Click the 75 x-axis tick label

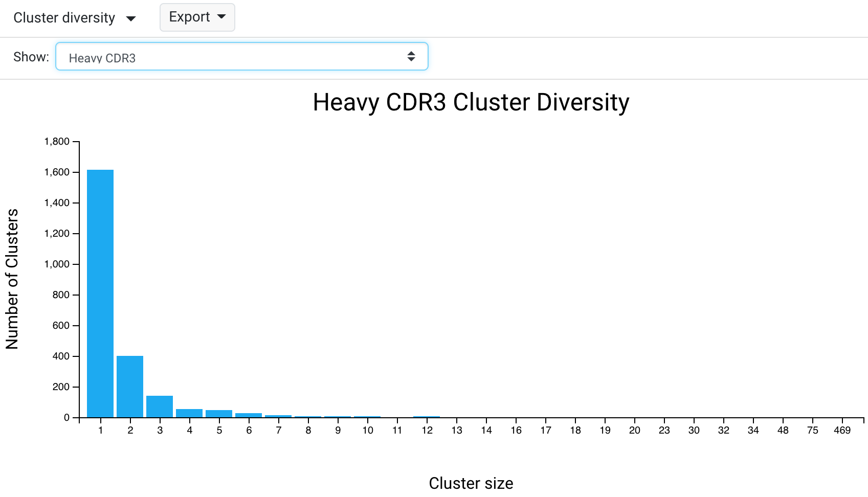[x=812, y=431]
